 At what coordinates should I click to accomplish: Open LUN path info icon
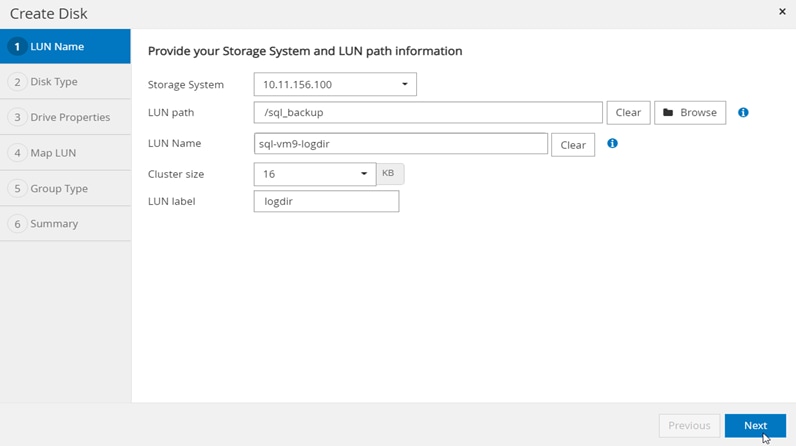point(743,113)
